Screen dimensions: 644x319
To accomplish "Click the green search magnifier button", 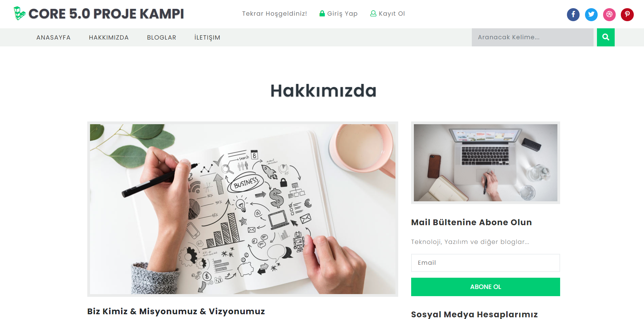I will (x=606, y=37).
